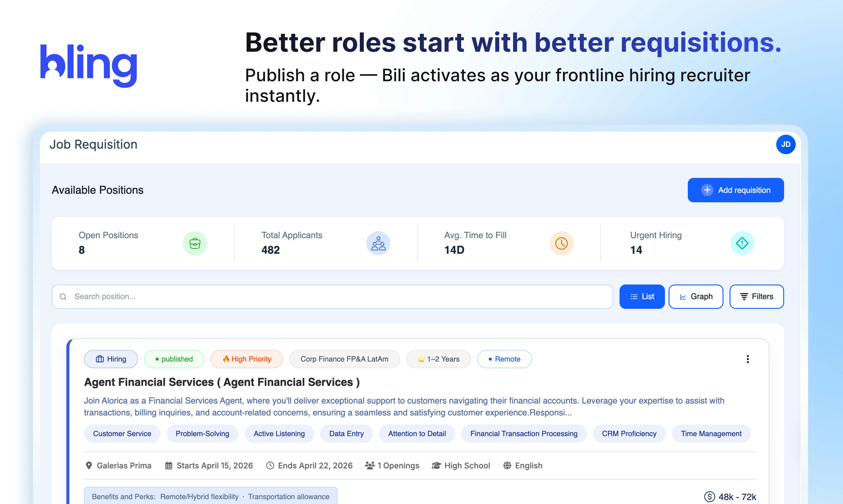The height and width of the screenshot is (504, 843).
Task: Click the Corp Finance FP&A LatAm tag
Action: pos(344,359)
